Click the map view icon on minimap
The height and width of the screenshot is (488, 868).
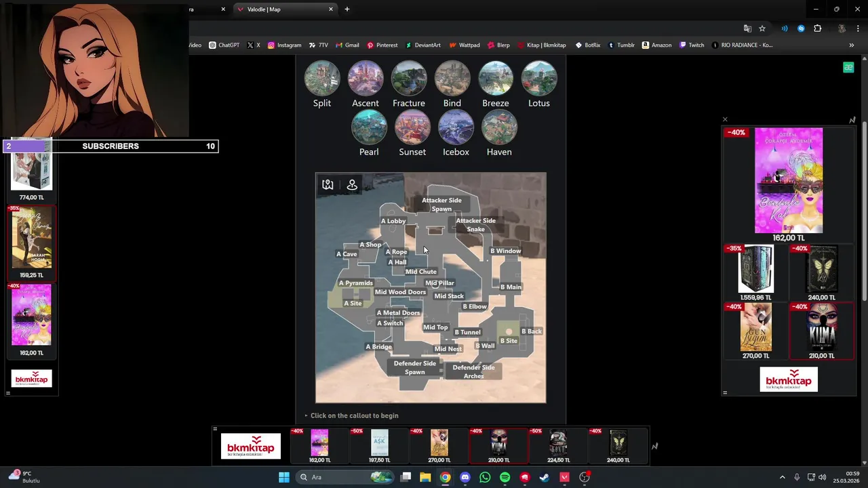click(328, 184)
